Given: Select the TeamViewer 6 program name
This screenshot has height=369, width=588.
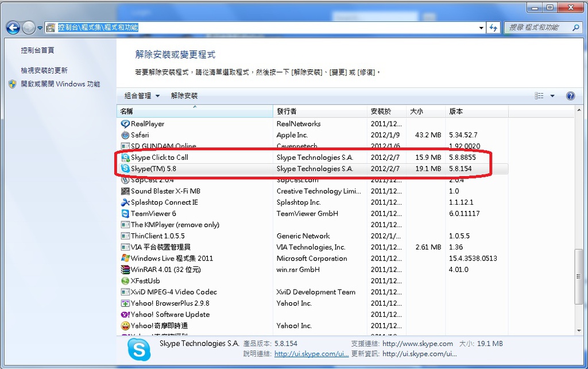Looking at the screenshot, I should [153, 214].
